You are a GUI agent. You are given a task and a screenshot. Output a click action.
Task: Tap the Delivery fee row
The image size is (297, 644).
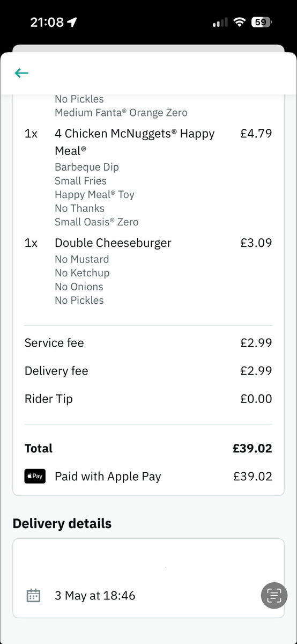click(148, 371)
